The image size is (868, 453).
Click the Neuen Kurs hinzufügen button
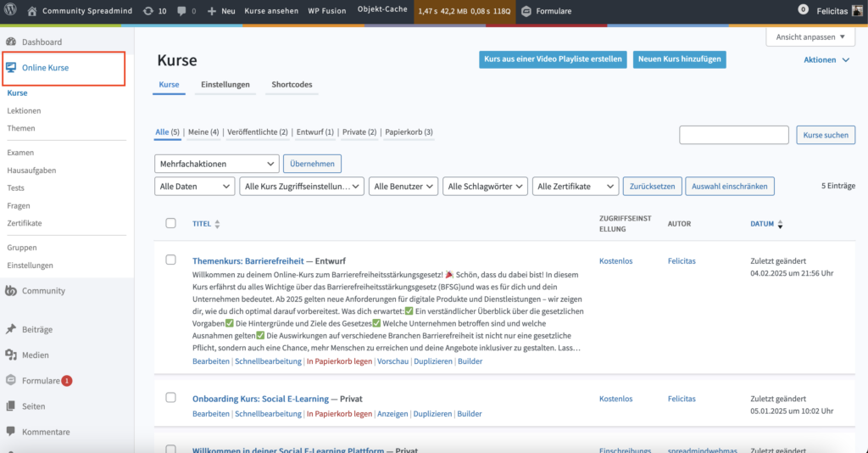679,59
